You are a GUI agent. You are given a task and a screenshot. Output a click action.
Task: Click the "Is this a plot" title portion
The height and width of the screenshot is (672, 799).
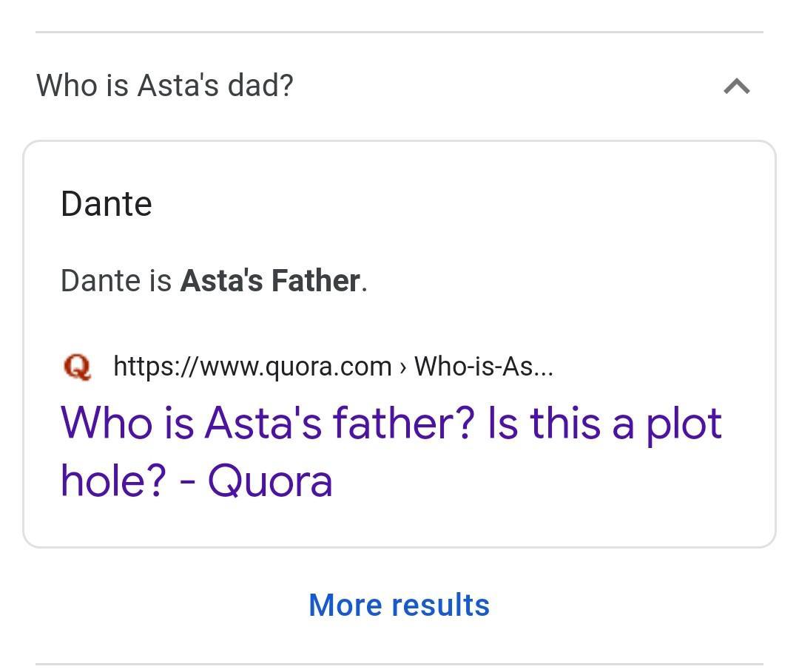[x=604, y=424]
